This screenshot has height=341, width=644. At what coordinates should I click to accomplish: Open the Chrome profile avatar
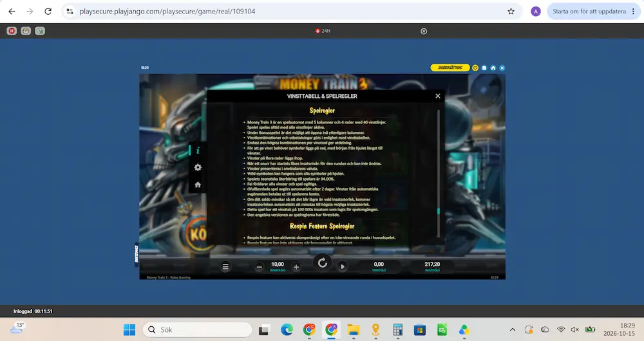point(536,12)
